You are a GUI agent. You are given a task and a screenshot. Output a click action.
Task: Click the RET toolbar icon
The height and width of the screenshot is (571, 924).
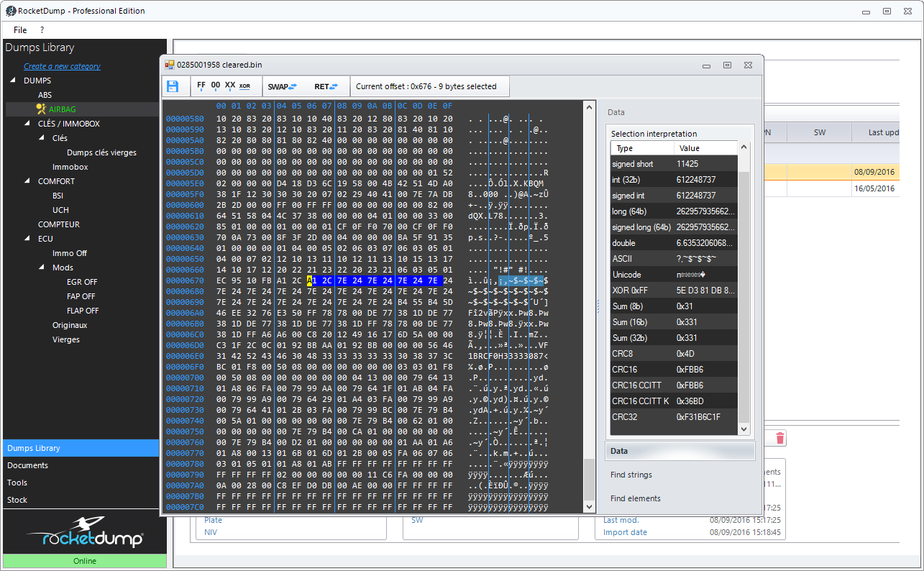326,86
